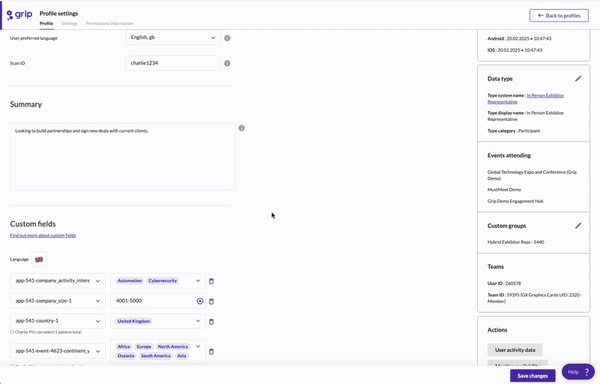Select the UK flag language button
600x384 pixels.
tap(39, 259)
